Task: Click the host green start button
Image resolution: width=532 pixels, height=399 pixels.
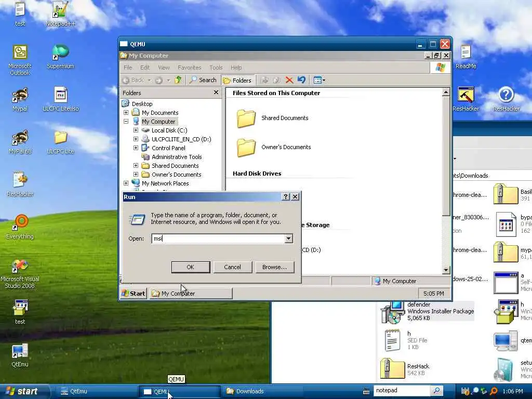Action: pos(24,391)
